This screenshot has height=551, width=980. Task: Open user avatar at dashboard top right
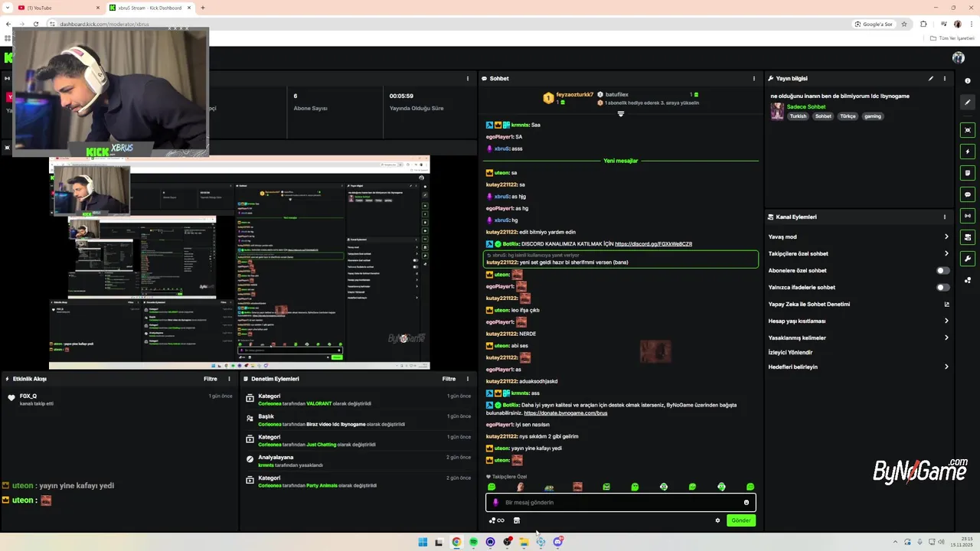coord(958,57)
